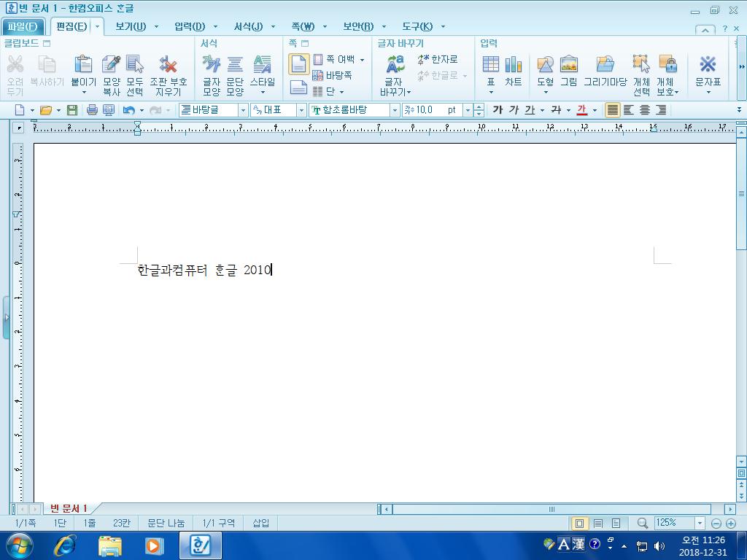
Task: Open the Insert (입력) menu
Action: pos(190,27)
